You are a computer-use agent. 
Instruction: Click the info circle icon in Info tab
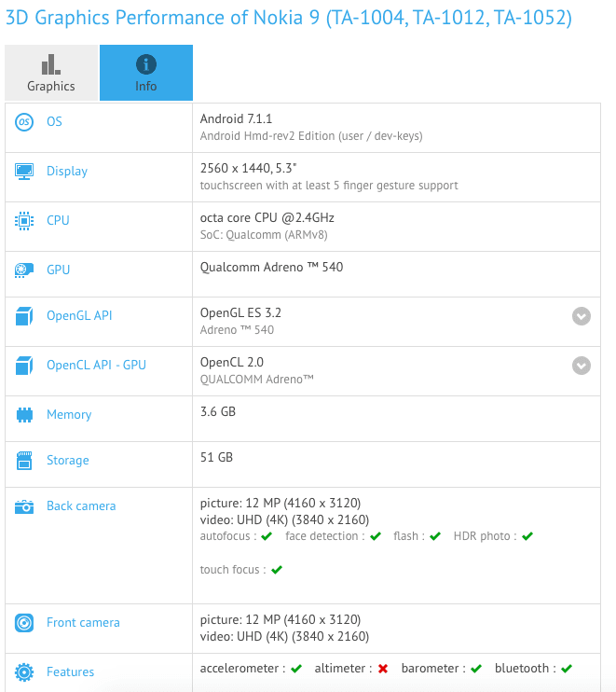pos(146,64)
